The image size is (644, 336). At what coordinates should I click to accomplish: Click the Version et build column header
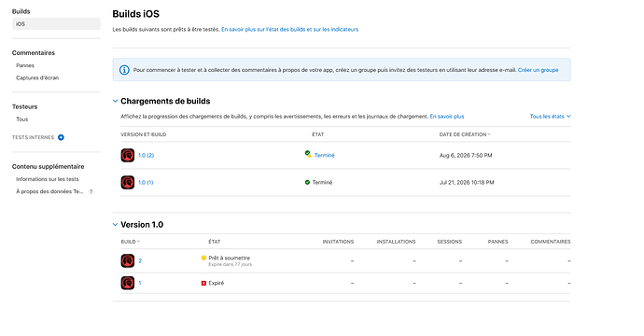click(x=144, y=134)
